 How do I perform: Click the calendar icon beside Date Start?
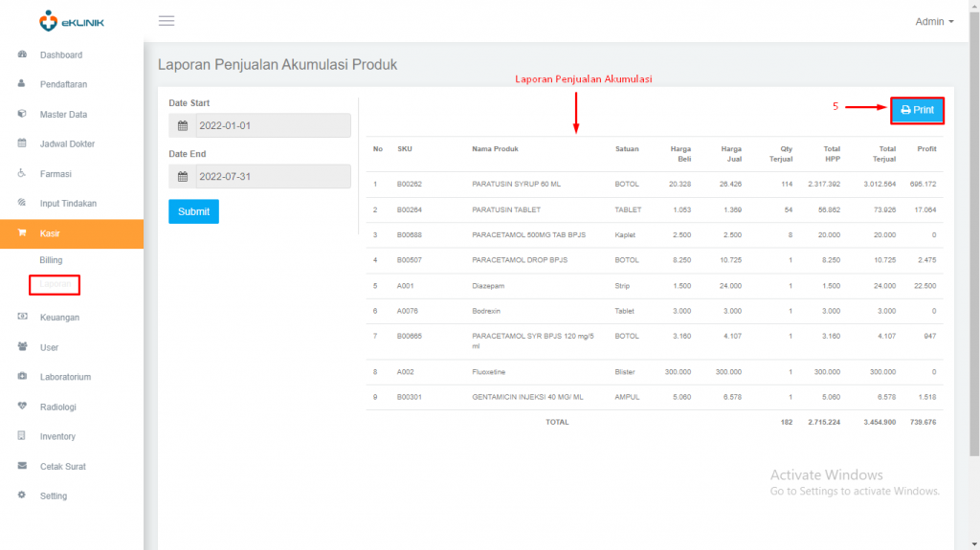click(x=182, y=126)
